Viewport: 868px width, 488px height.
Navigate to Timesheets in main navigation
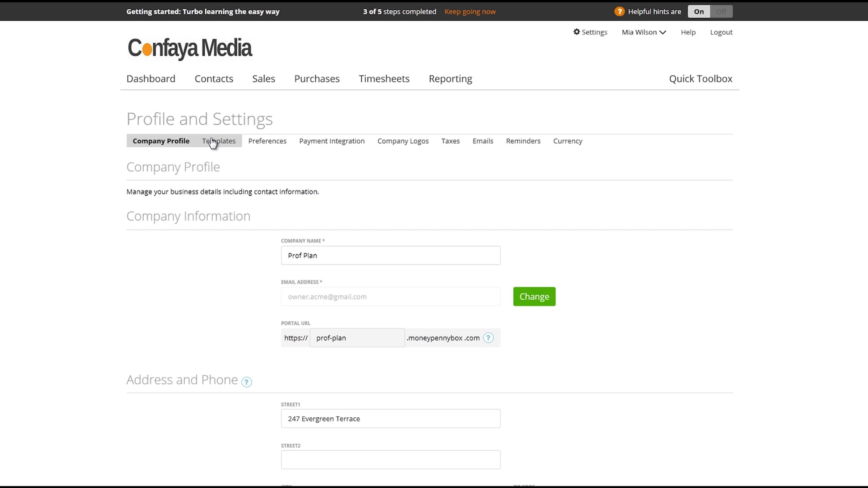[384, 79]
